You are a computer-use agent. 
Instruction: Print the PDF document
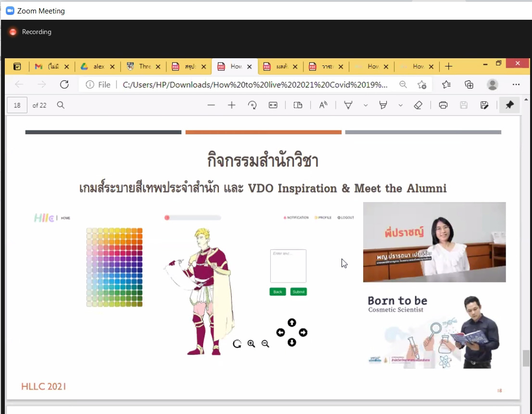[x=444, y=105]
